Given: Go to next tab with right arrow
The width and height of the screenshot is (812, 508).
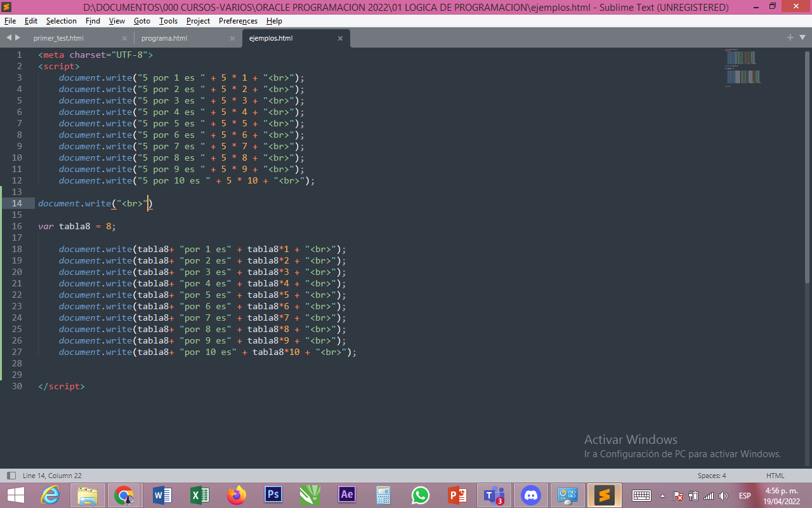Looking at the screenshot, I should (17, 37).
